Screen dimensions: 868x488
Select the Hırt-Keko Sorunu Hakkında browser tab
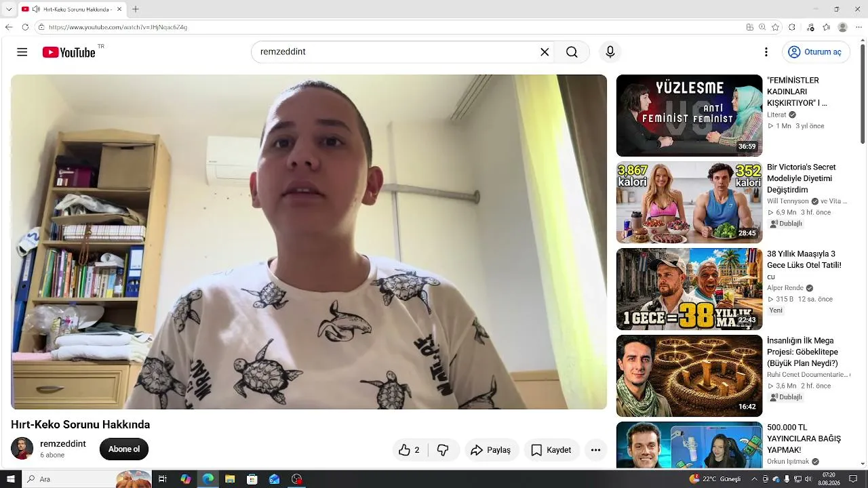click(71, 9)
